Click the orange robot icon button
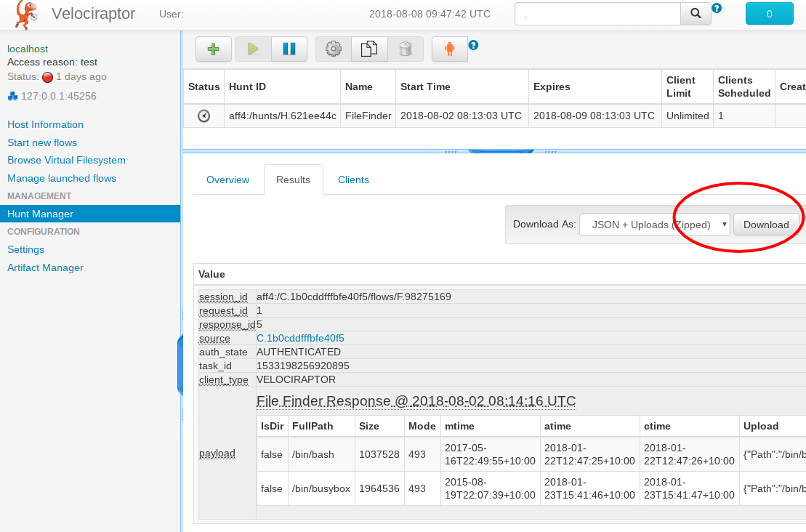 coord(450,49)
